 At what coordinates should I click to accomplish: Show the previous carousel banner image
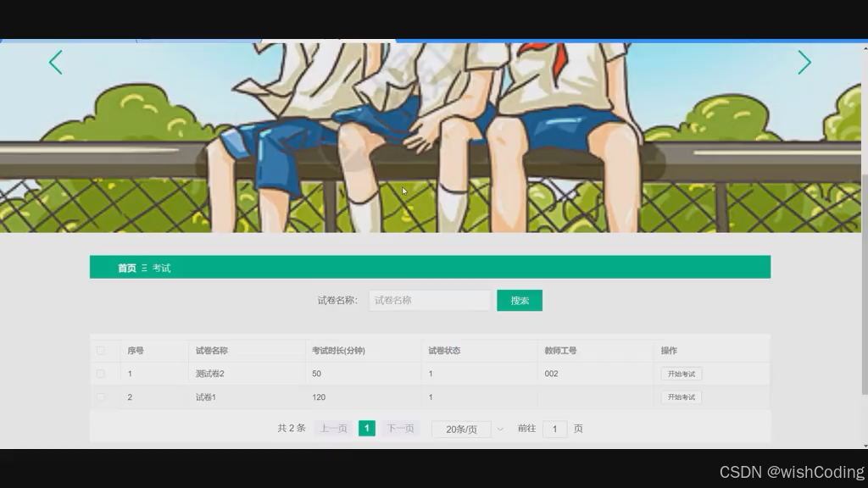click(x=55, y=62)
